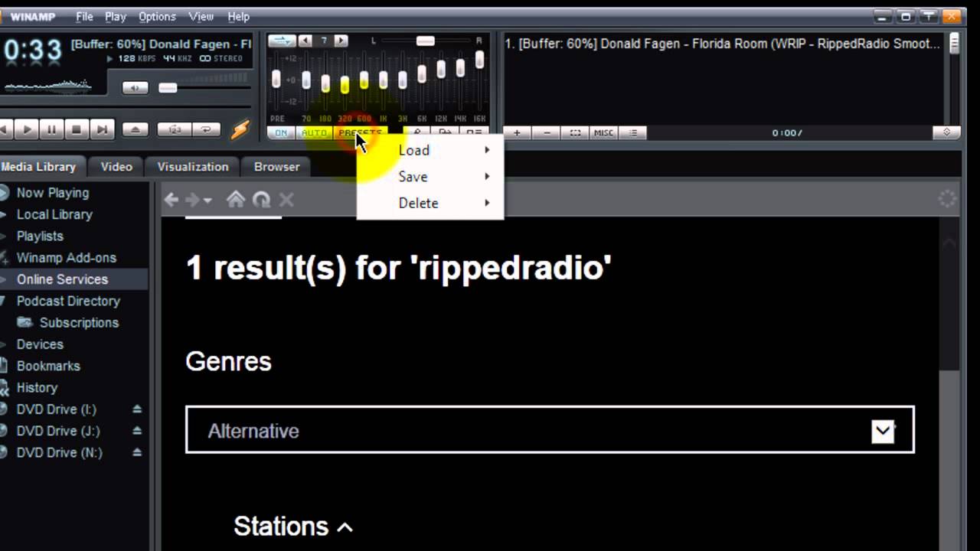Open the View menu

point(201,16)
